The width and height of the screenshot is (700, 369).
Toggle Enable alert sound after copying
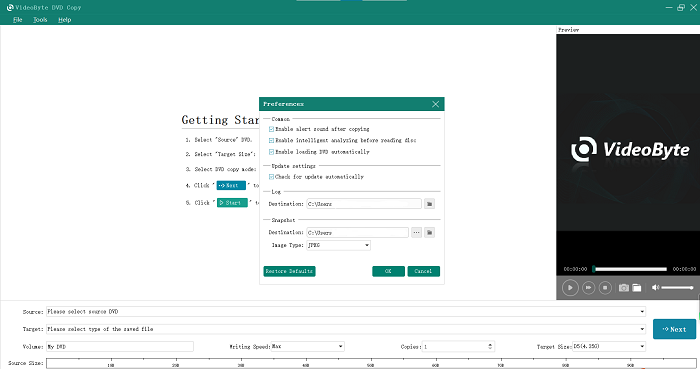click(271, 129)
